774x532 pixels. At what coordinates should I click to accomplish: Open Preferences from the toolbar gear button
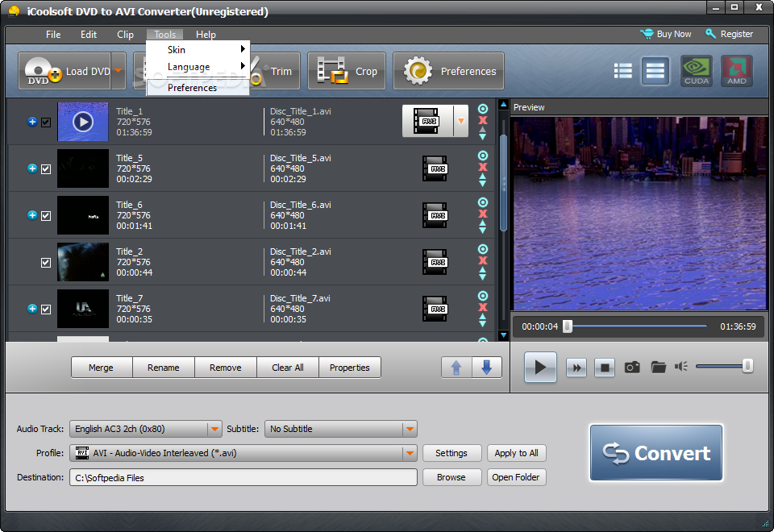[448, 71]
